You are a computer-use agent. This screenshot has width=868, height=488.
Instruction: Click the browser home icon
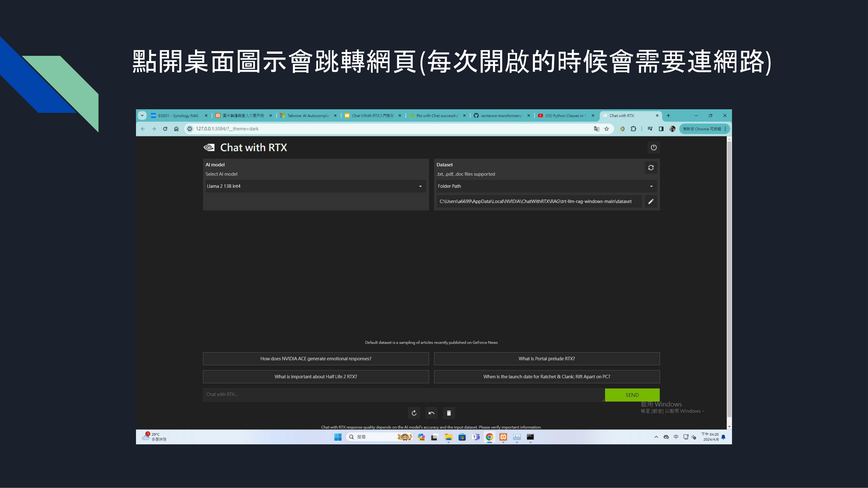[176, 129]
